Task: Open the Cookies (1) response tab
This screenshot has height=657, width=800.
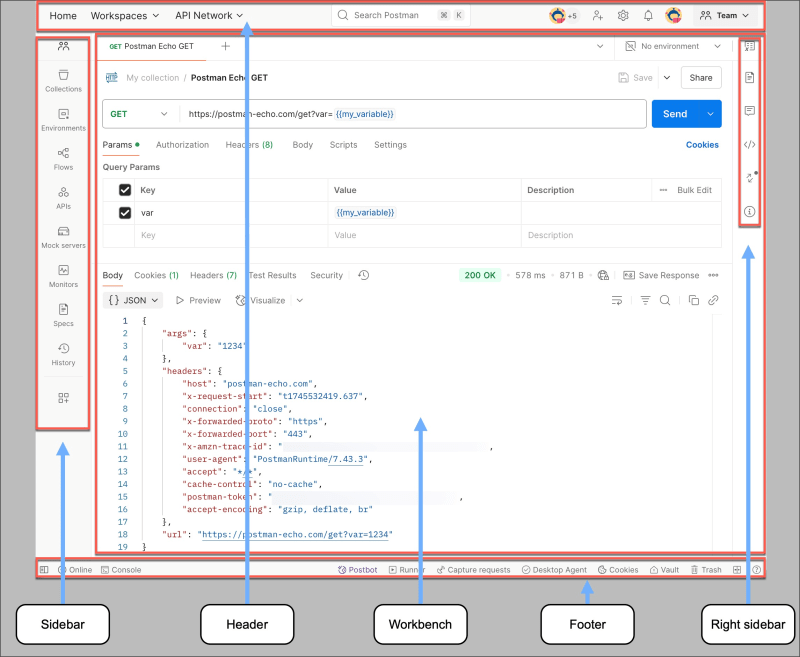Action: click(x=156, y=275)
